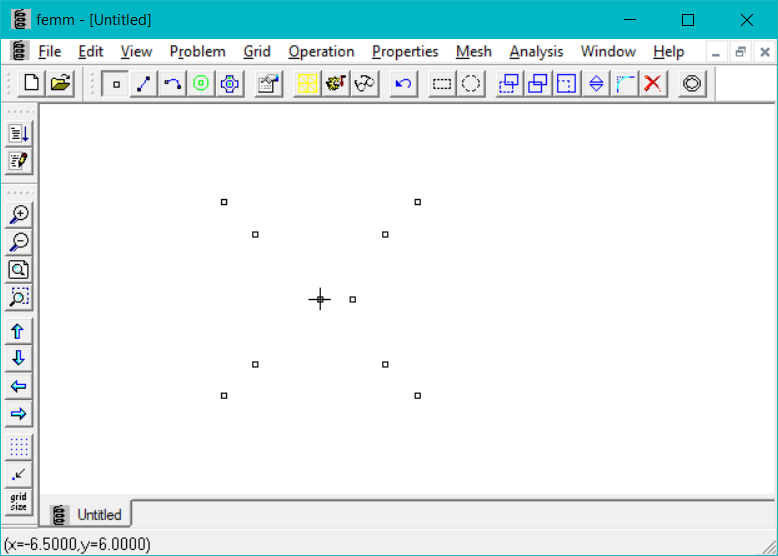
Task: Choose rectangular selection tool
Action: point(442,83)
